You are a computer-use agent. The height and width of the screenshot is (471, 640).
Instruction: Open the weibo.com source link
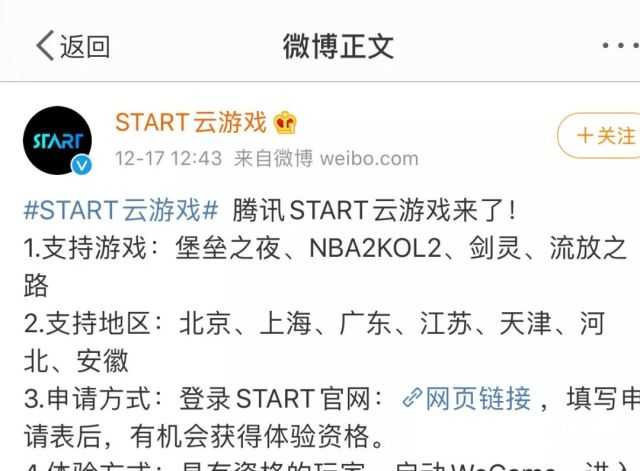(369, 158)
